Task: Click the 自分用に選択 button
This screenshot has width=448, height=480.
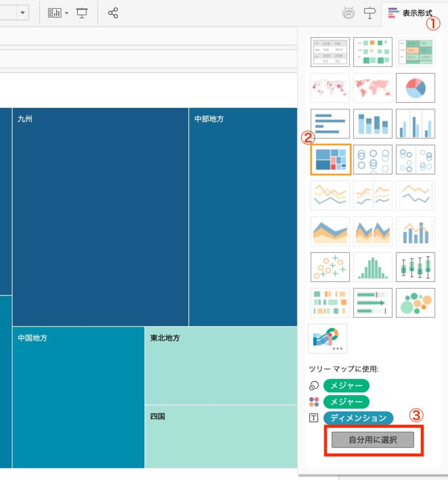Action: (x=372, y=440)
